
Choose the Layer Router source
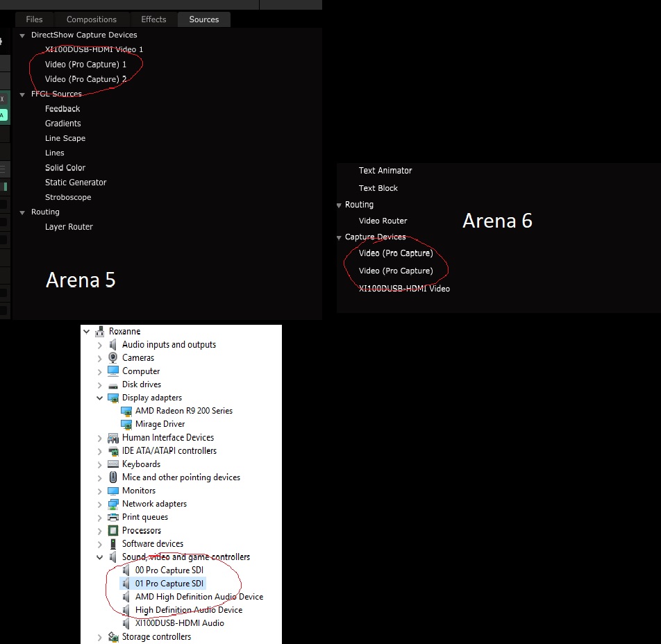coord(69,227)
